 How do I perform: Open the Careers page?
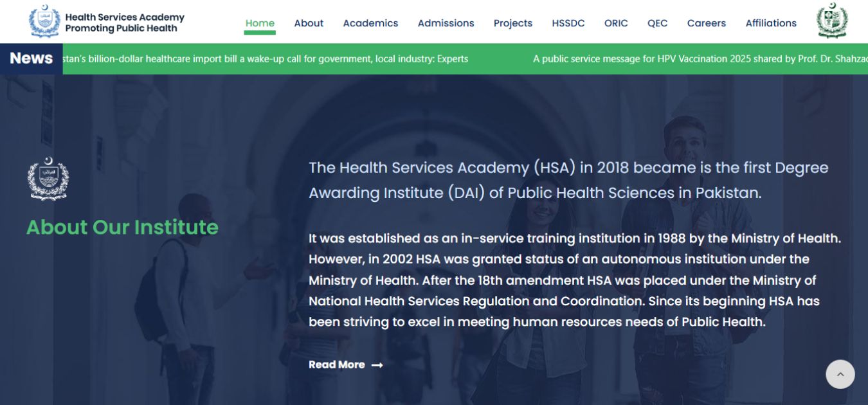[x=706, y=22]
